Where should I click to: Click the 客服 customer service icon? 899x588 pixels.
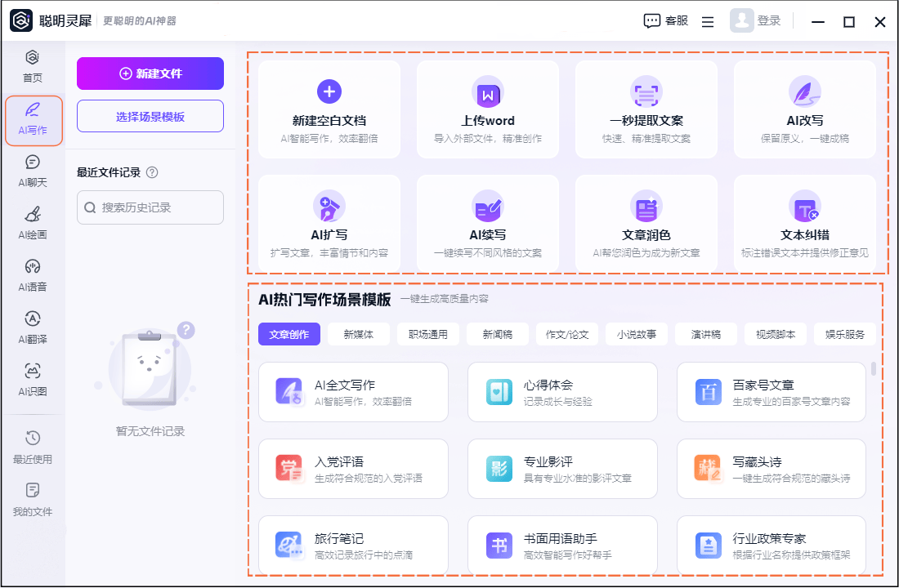pyautogui.click(x=652, y=21)
